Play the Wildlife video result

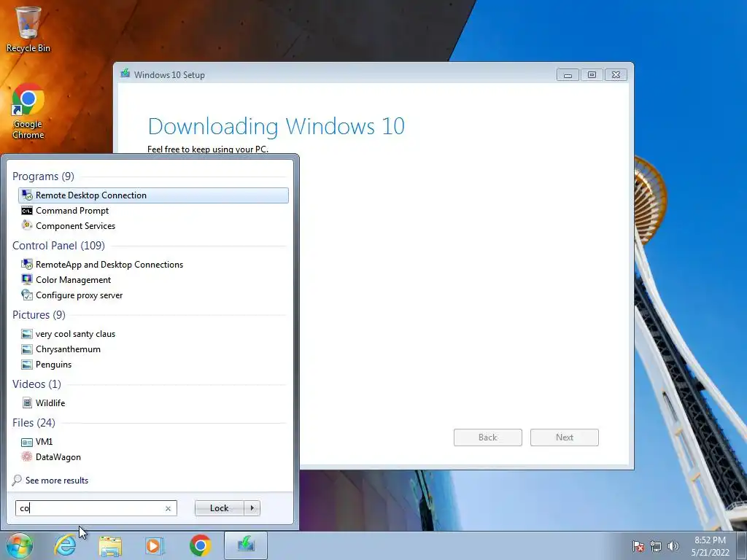pyautogui.click(x=153, y=402)
